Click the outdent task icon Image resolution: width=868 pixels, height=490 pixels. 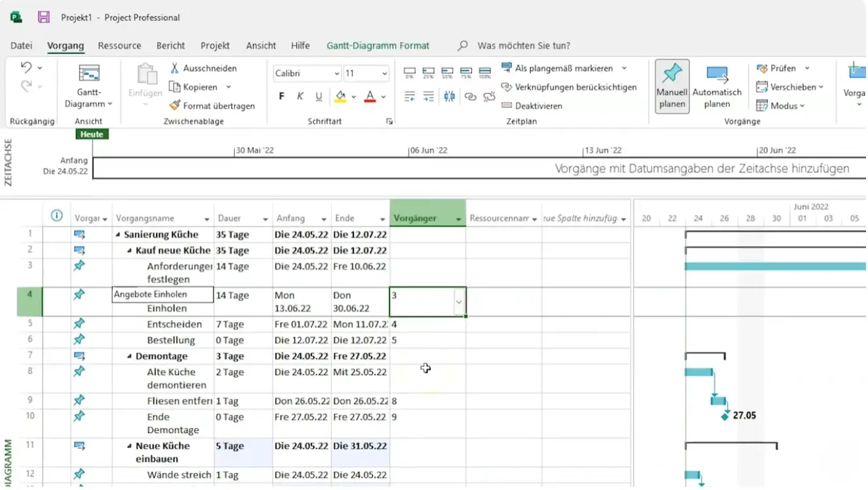[410, 96]
